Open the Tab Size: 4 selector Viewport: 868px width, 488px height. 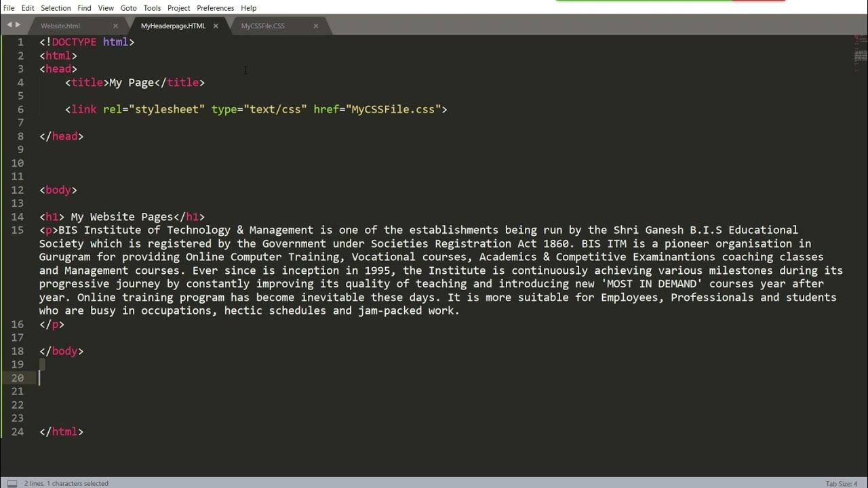842,483
